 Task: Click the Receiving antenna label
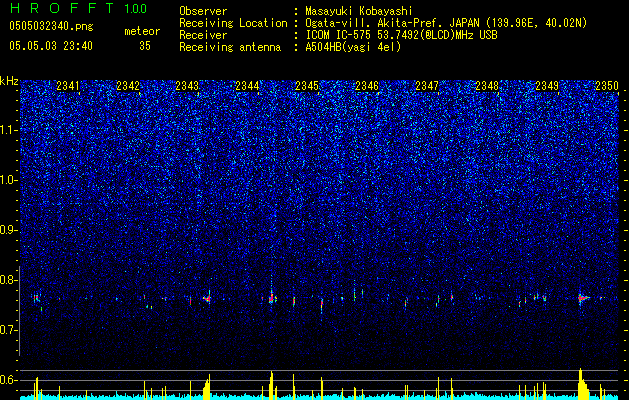click(x=230, y=47)
